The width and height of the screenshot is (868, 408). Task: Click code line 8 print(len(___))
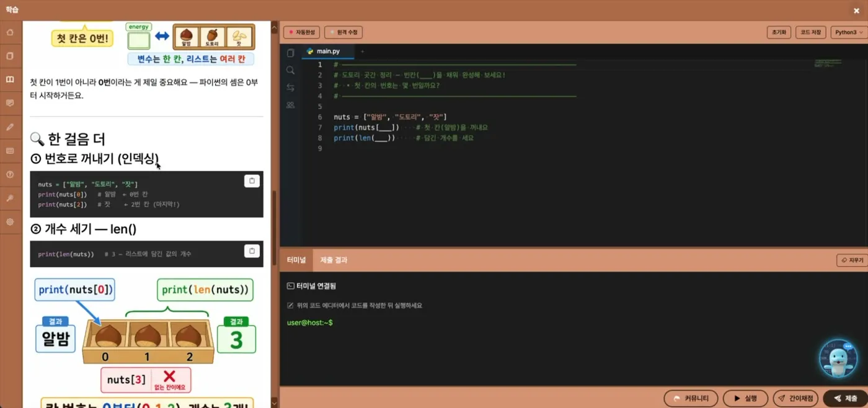click(364, 138)
